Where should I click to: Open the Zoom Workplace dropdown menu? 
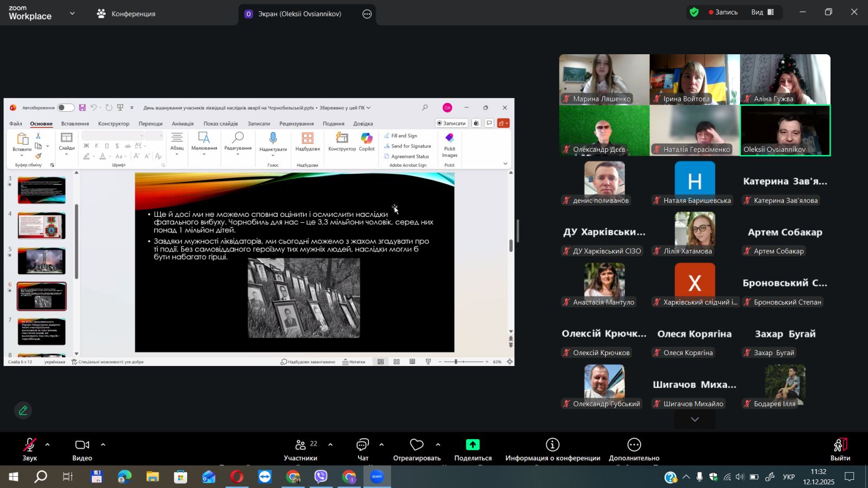coord(72,14)
